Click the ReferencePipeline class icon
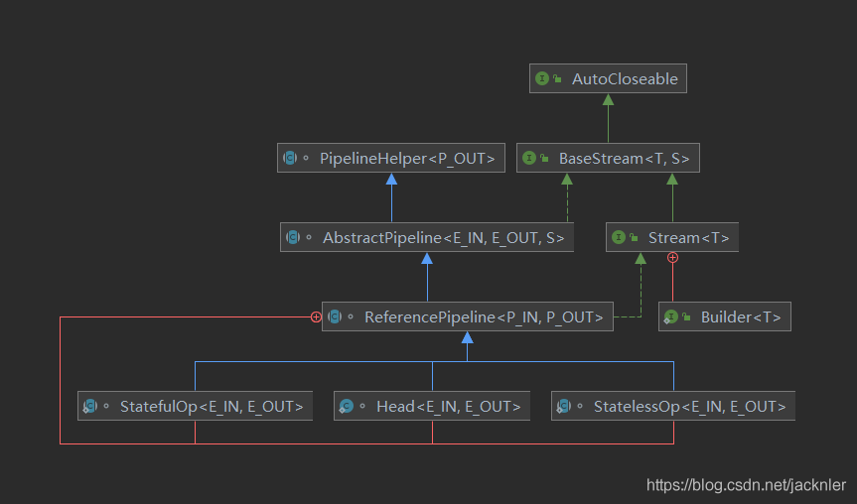Image resolution: width=857 pixels, height=504 pixels. (335, 316)
